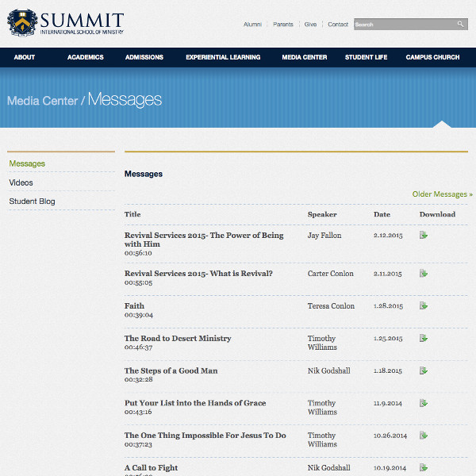The height and width of the screenshot is (476, 476).
Task: Click the Download column header
Action: [x=437, y=214]
